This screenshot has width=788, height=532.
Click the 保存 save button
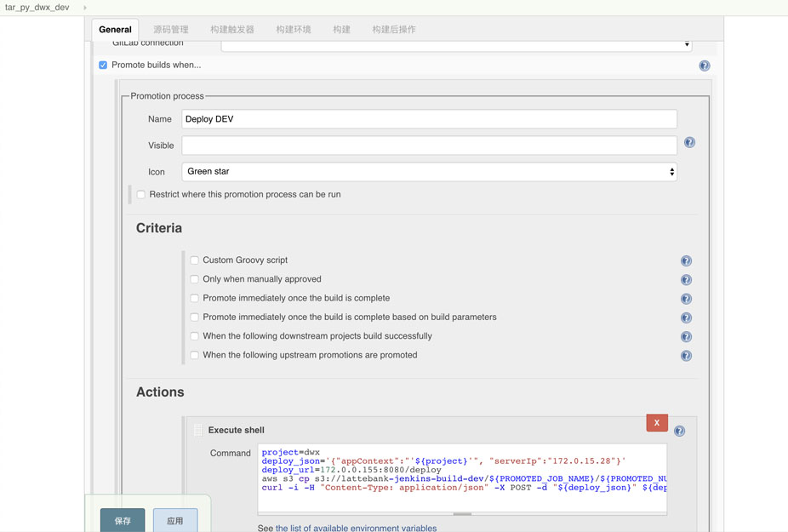pos(123,520)
